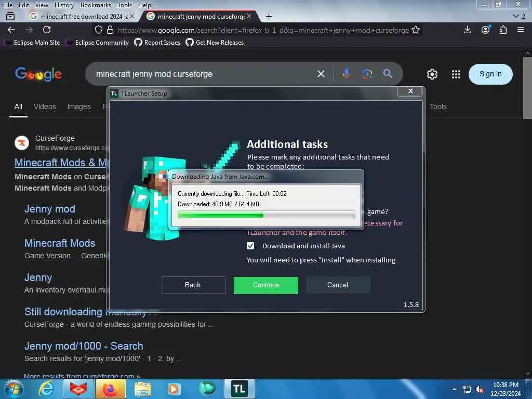Open the Tools menu in menubar

pyautogui.click(x=125, y=5)
